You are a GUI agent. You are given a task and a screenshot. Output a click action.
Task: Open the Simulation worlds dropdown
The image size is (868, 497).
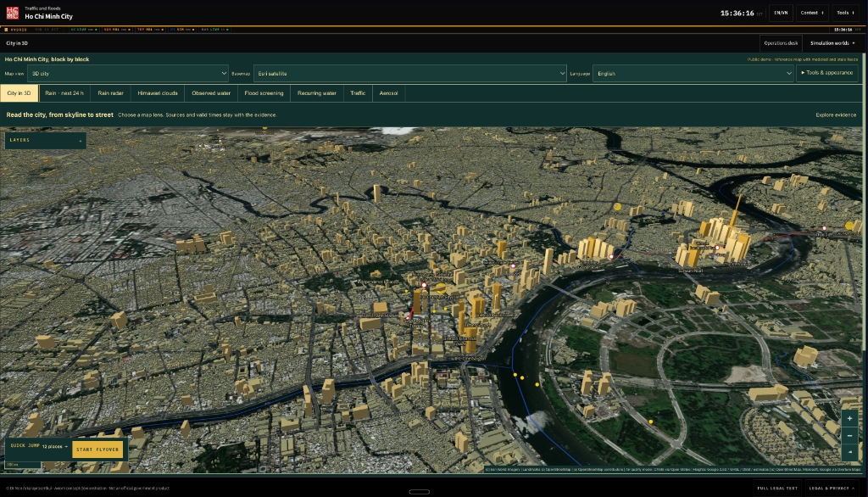pos(832,43)
